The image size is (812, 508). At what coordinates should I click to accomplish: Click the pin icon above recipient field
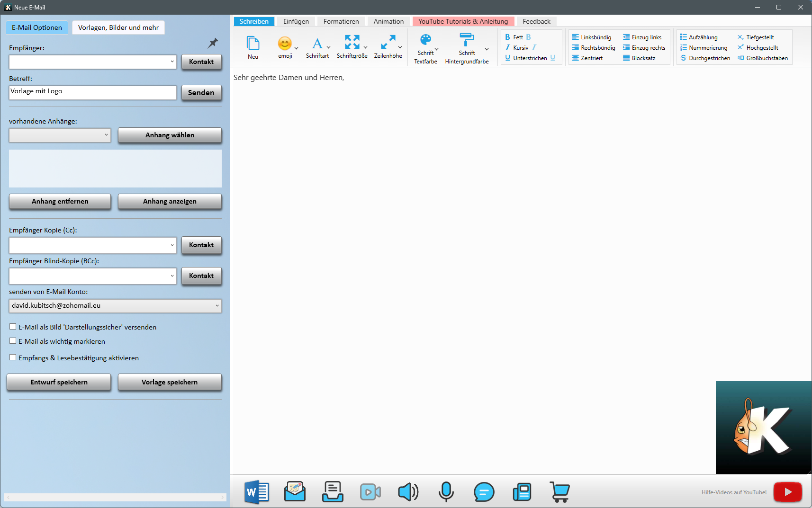pyautogui.click(x=213, y=43)
